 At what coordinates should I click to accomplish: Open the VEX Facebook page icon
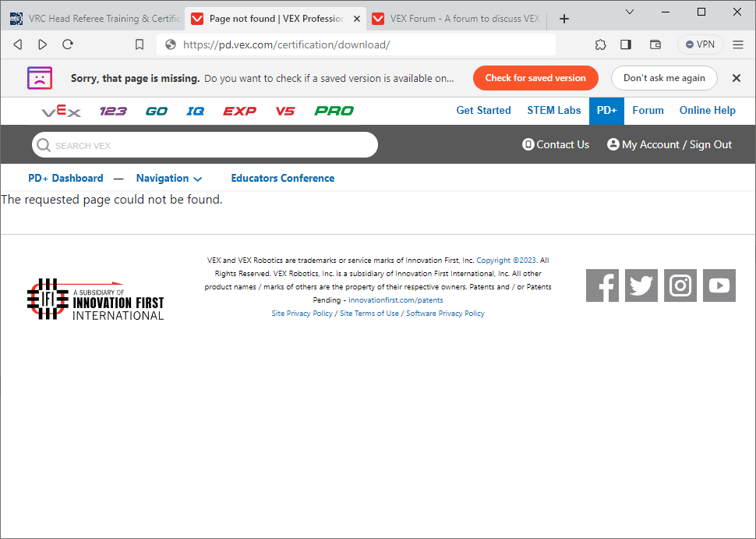pos(602,285)
